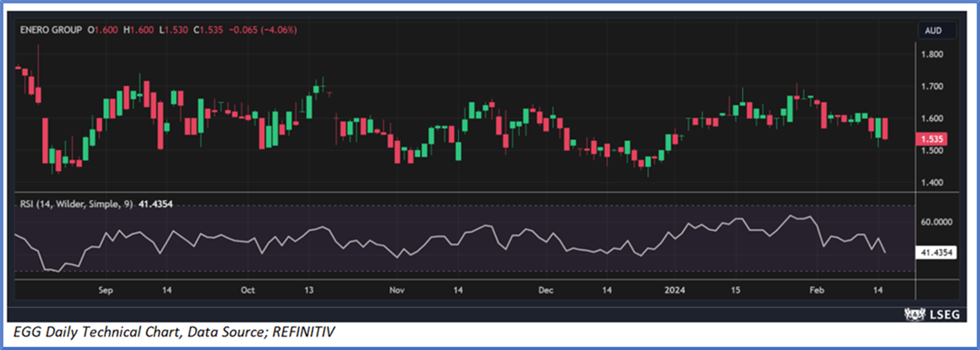Click the low value L1.530
Image resolution: width=980 pixels, height=350 pixels.
[x=174, y=30]
